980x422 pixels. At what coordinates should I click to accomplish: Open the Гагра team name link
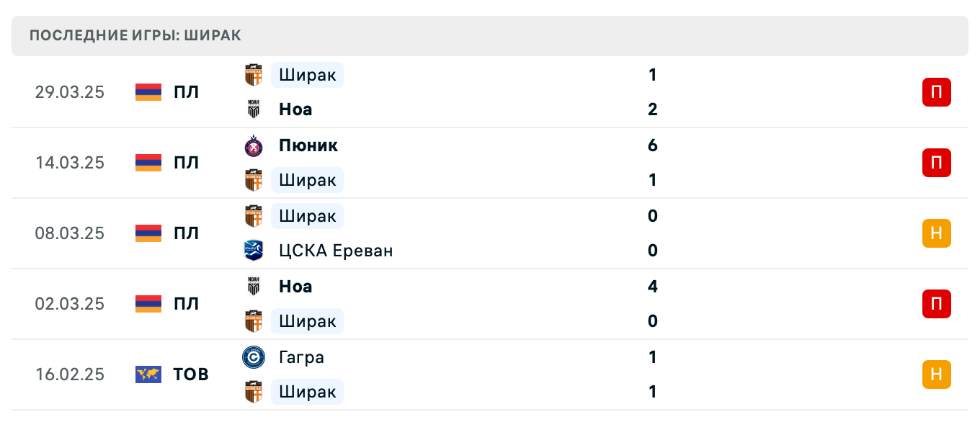(x=301, y=357)
